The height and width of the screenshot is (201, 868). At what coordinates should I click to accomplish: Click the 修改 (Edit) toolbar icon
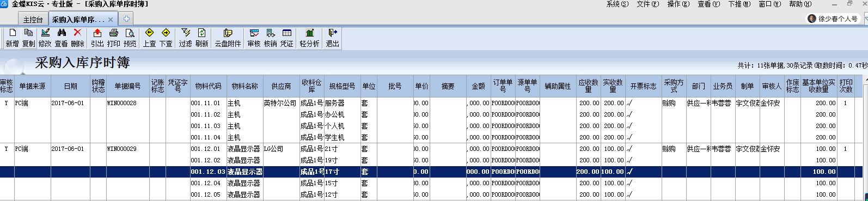tap(45, 38)
